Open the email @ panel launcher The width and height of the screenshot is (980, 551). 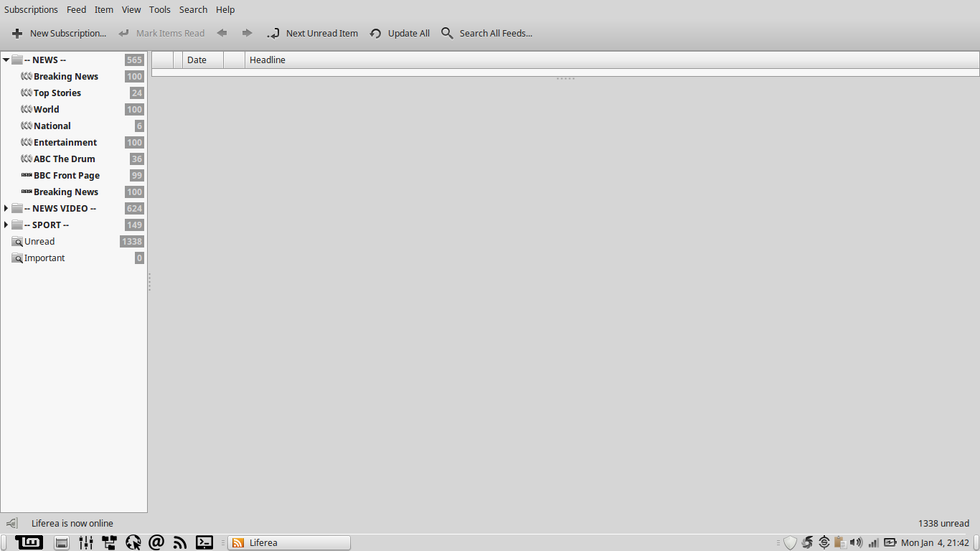[x=156, y=542]
